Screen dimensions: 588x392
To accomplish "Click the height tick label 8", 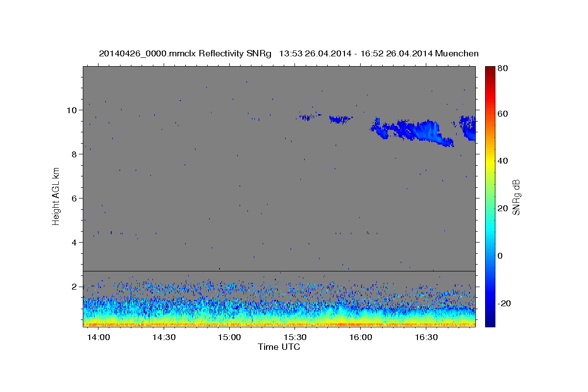I will click(x=75, y=154).
